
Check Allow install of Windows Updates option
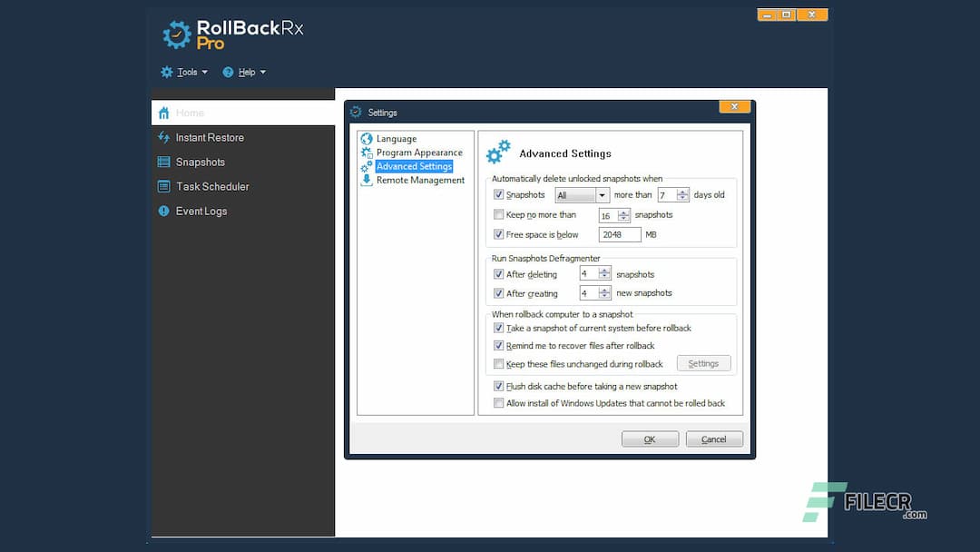[x=498, y=403]
